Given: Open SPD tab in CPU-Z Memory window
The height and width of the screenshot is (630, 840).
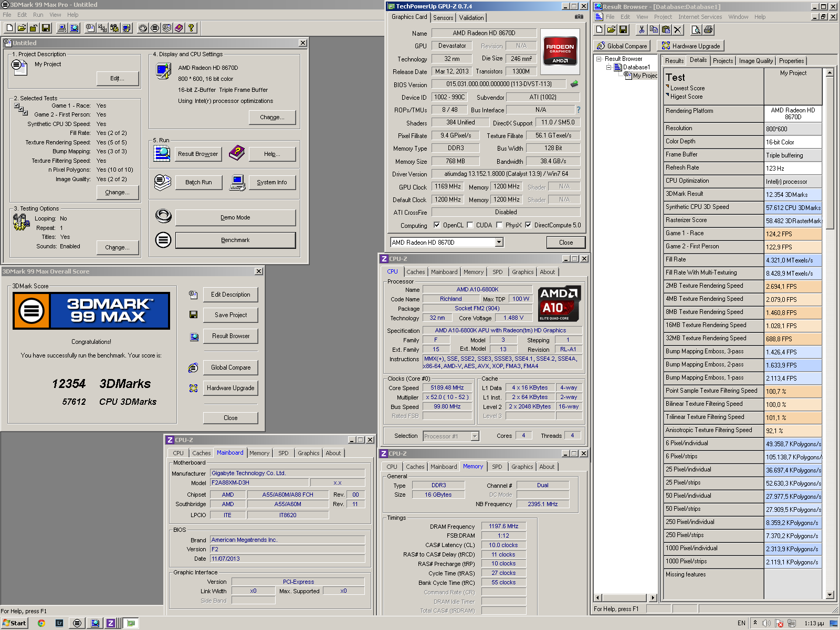Looking at the screenshot, I should click(x=497, y=467).
